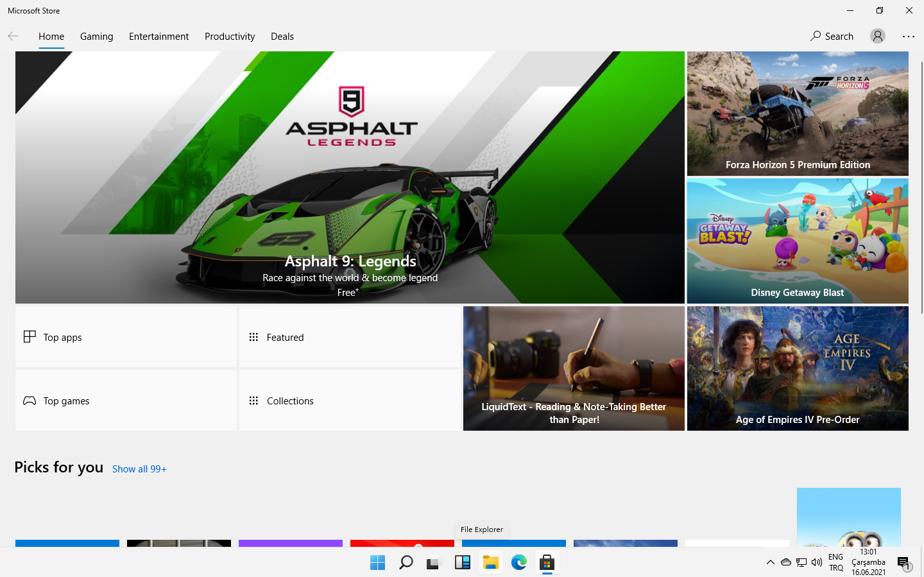Open Task View from the taskbar
This screenshot has height=577, width=924.
(434, 563)
